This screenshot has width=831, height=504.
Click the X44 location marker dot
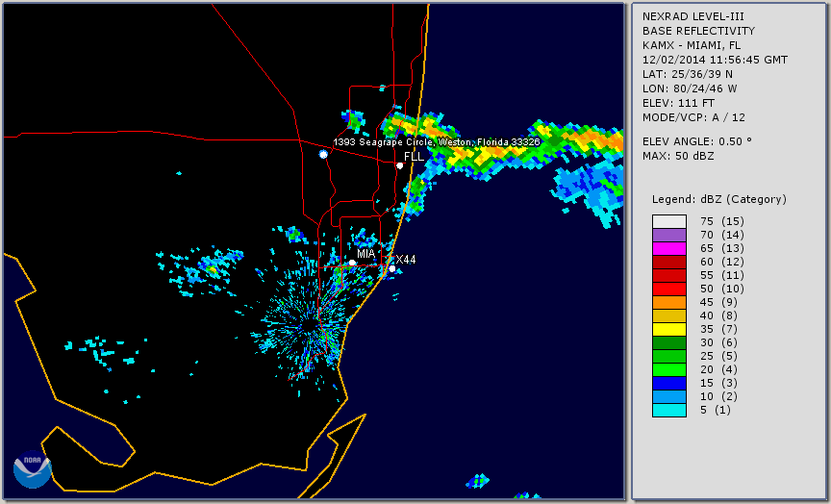[x=392, y=268]
